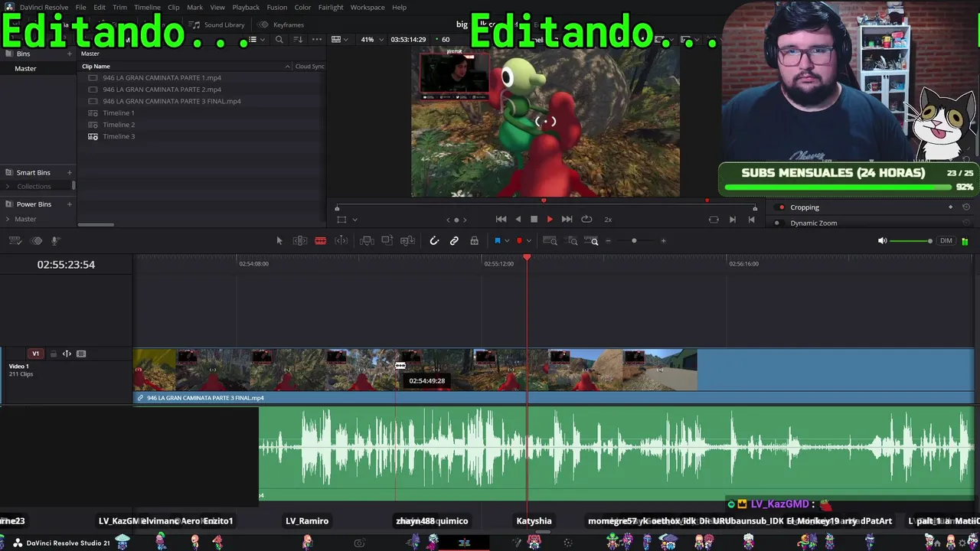Open the Fusion menu
This screenshot has height=551, width=980.
pyautogui.click(x=277, y=8)
